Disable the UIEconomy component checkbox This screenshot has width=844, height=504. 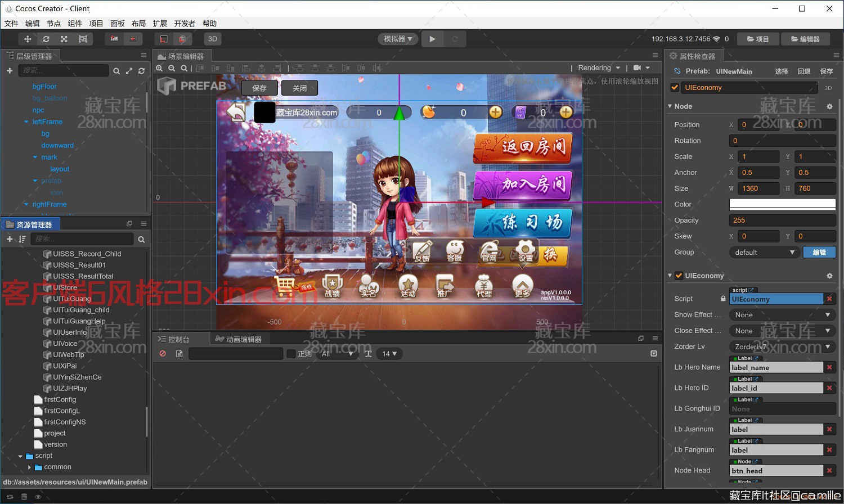click(679, 276)
